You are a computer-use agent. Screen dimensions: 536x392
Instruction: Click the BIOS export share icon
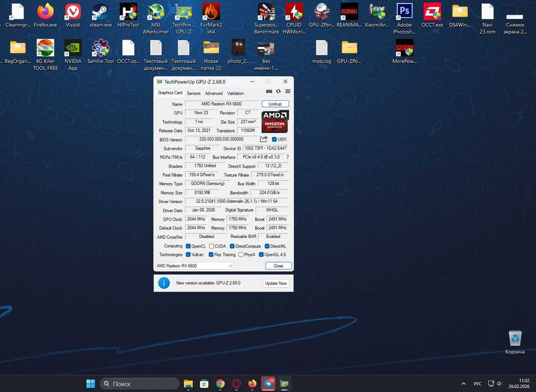(x=264, y=139)
